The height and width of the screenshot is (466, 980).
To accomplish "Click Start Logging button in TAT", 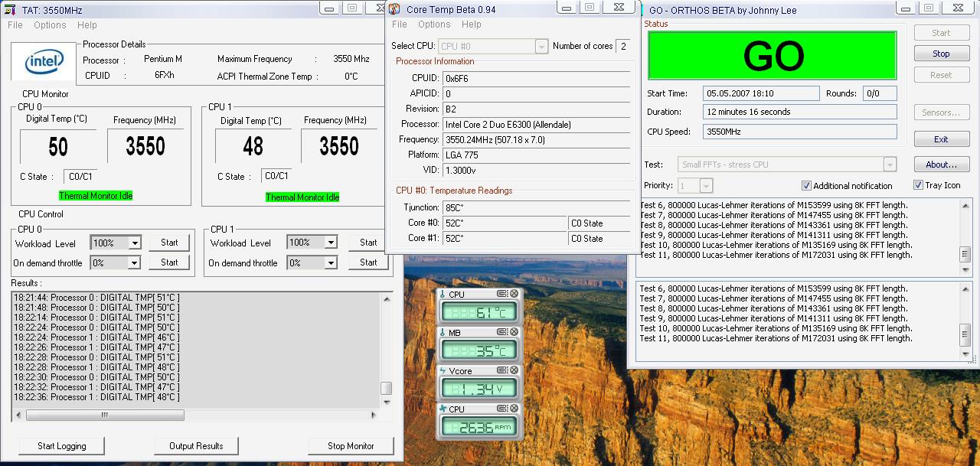I will [62, 446].
